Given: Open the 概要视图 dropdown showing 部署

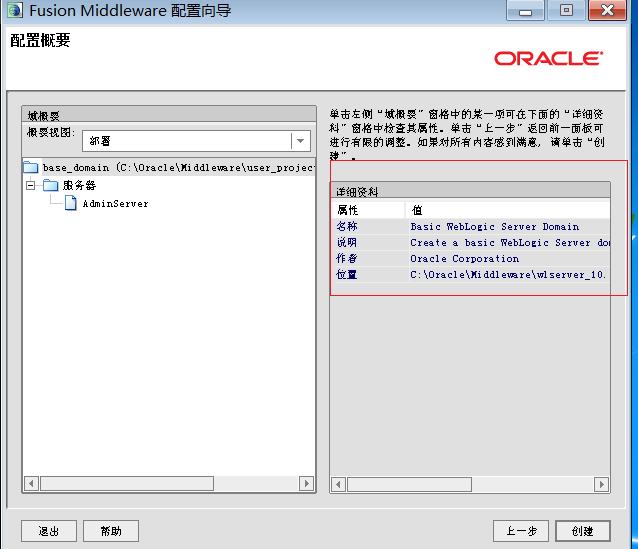Looking at the screenshot, I should (x=196, y=141).
